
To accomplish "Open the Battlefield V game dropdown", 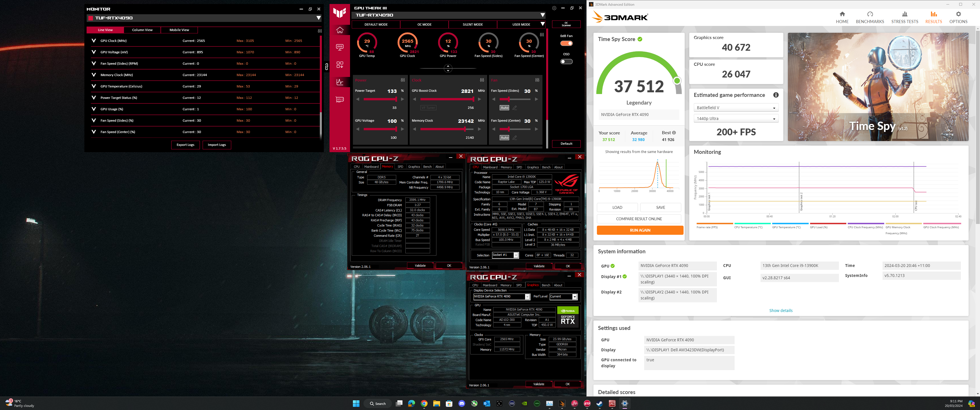I will click(x=736, y=108).
